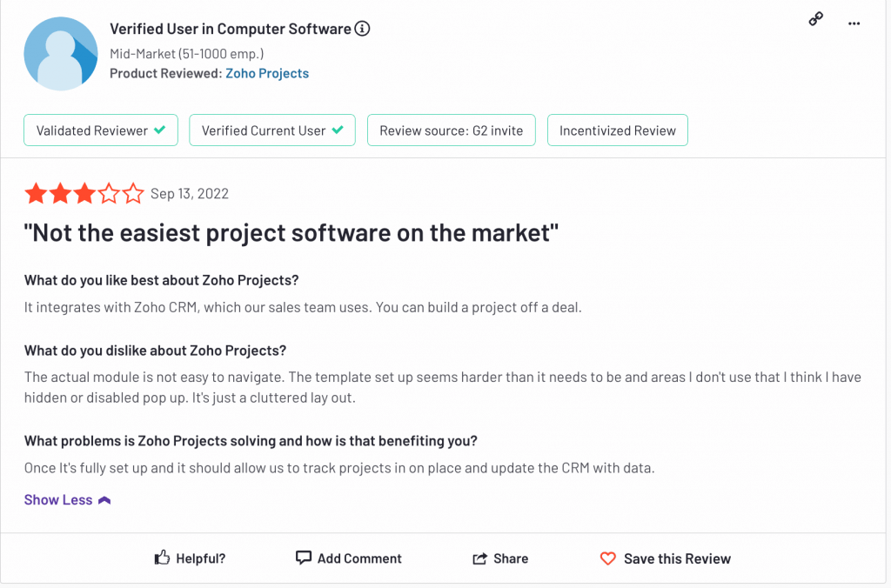Click the share arrow icon

click(479, 558)
